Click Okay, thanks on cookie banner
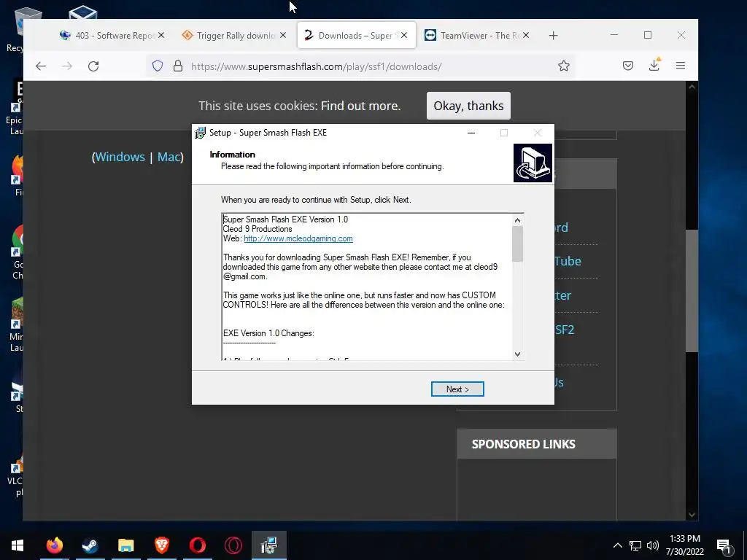This screenshot has width=747, height=560. tap(468, 106)
